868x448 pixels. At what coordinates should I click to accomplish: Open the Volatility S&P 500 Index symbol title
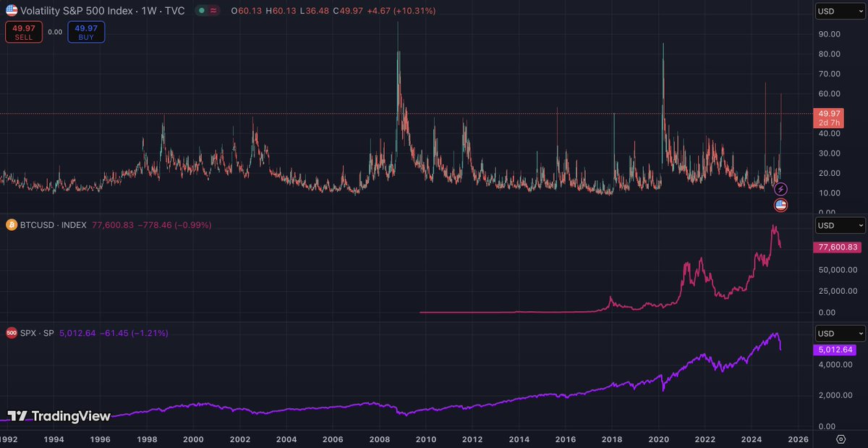click(x=102, y=10)
